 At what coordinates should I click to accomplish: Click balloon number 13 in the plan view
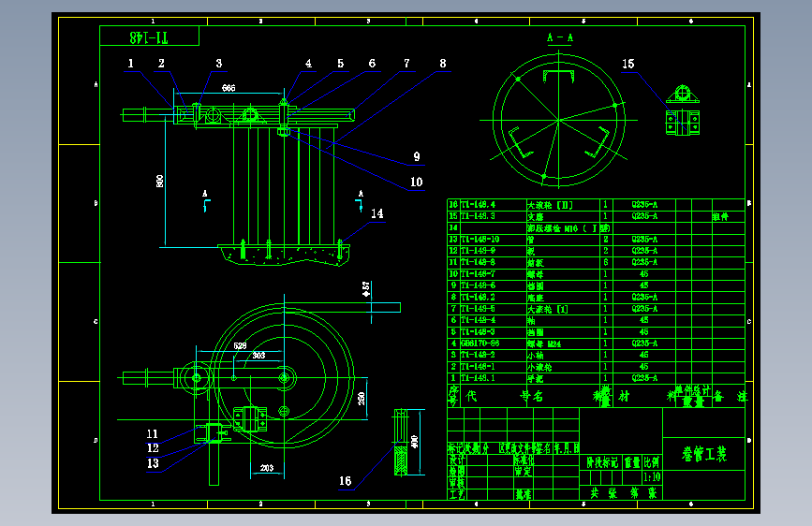[153, 463]
